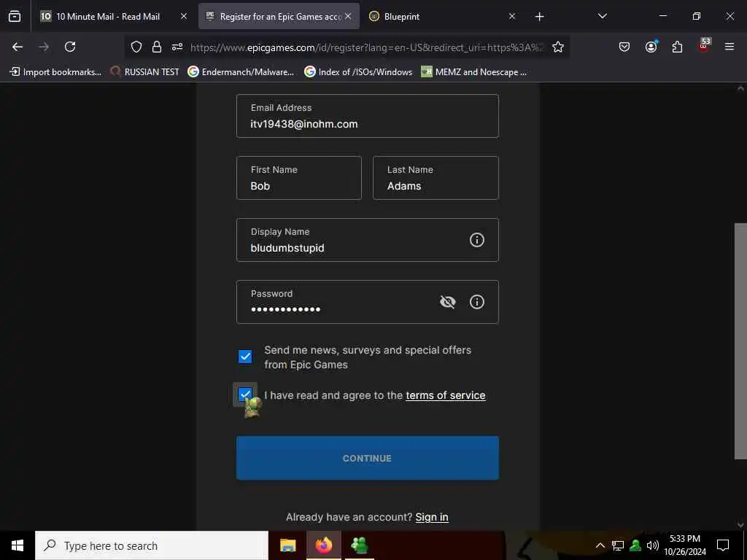The image size is (747, 560).
Task: Follow the Sign in link
Action: point(432,517)
